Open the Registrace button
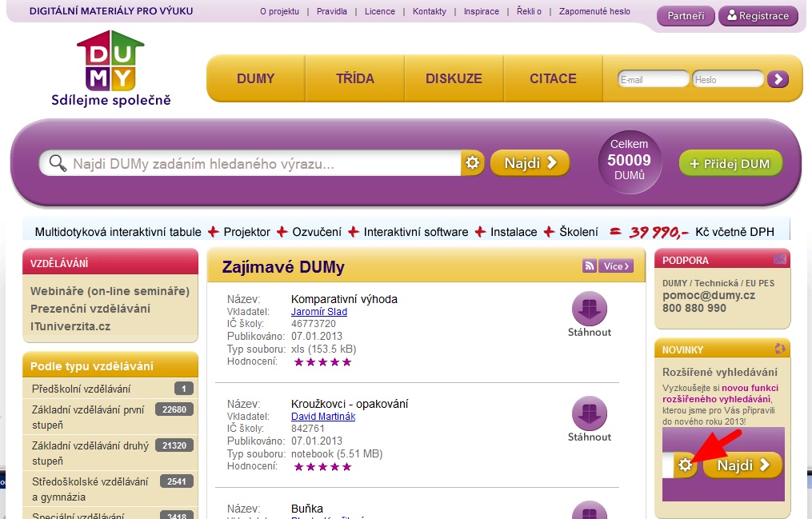This screenshot has width=812, height=519. point(758,16)
